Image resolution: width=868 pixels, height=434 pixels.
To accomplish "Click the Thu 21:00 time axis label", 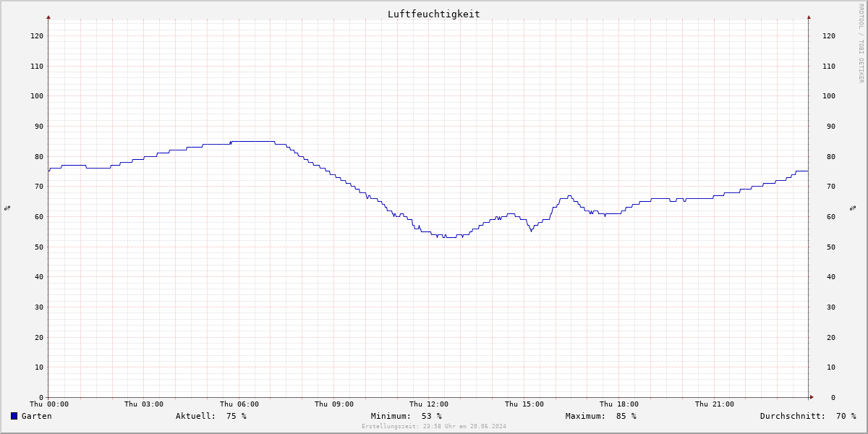I will coord(715,404).
